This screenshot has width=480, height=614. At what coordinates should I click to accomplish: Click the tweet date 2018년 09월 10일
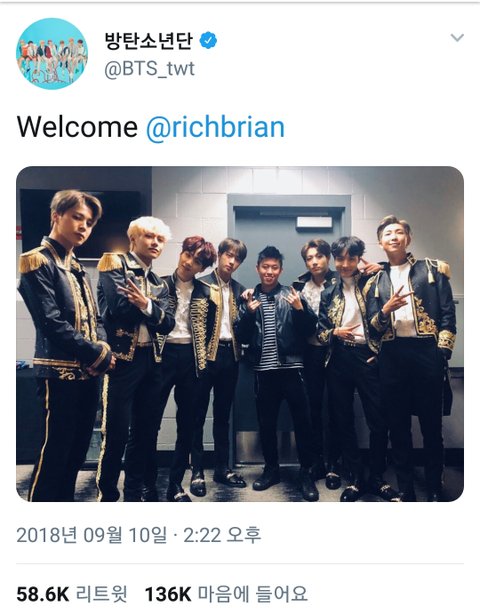click(x=92, y=535)
